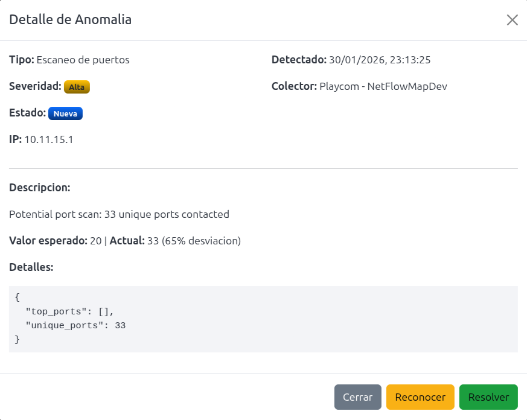The width and height of the screenshot is (527, 420).
Task: Click the 33 (65% desviacion) actual value
Action: [194, 241]
